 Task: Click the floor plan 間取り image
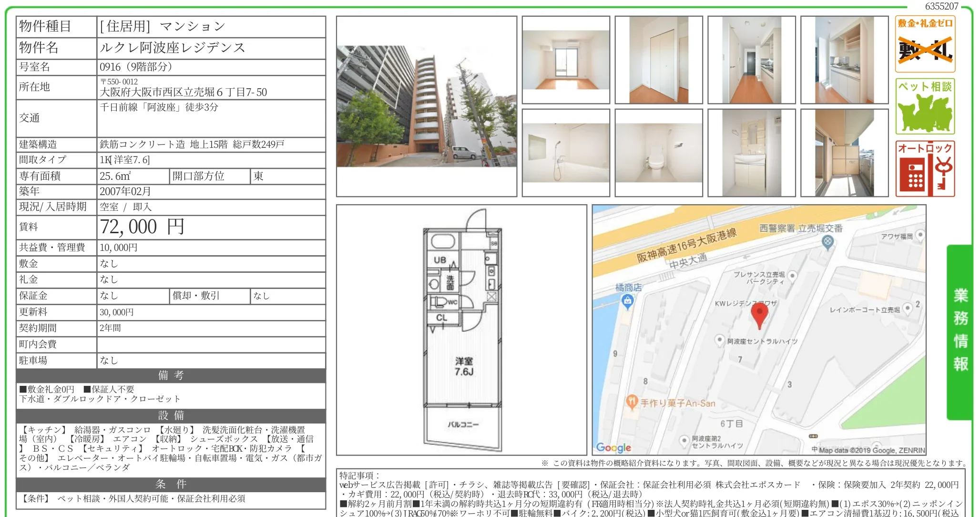[x=461, y=330]
